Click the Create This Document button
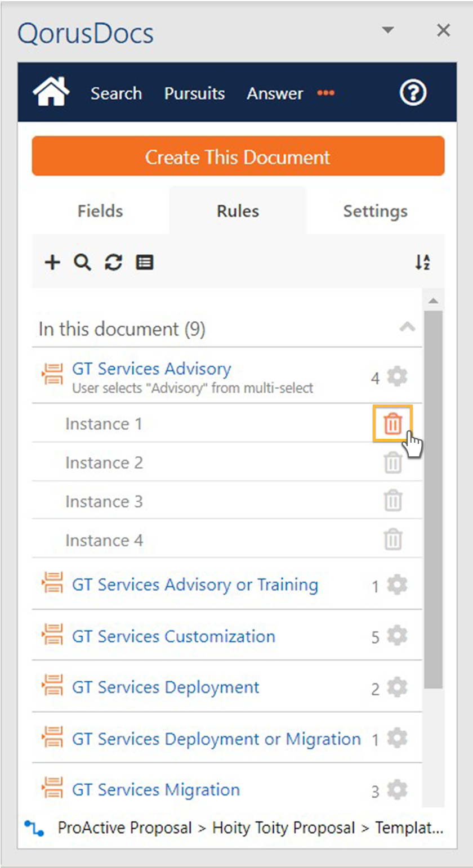 click(238, 156)
